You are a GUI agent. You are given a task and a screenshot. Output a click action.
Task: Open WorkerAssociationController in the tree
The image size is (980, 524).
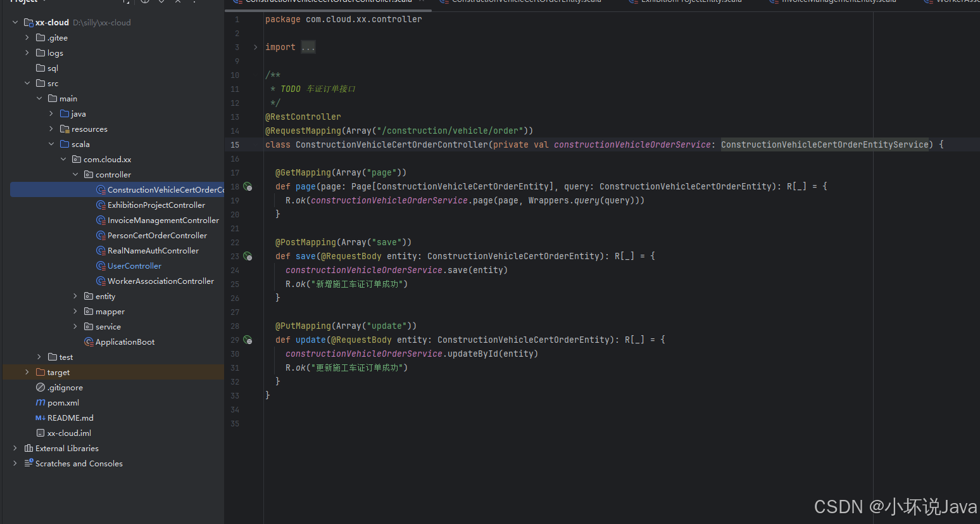pyautogui.click(x=161, y=281)
